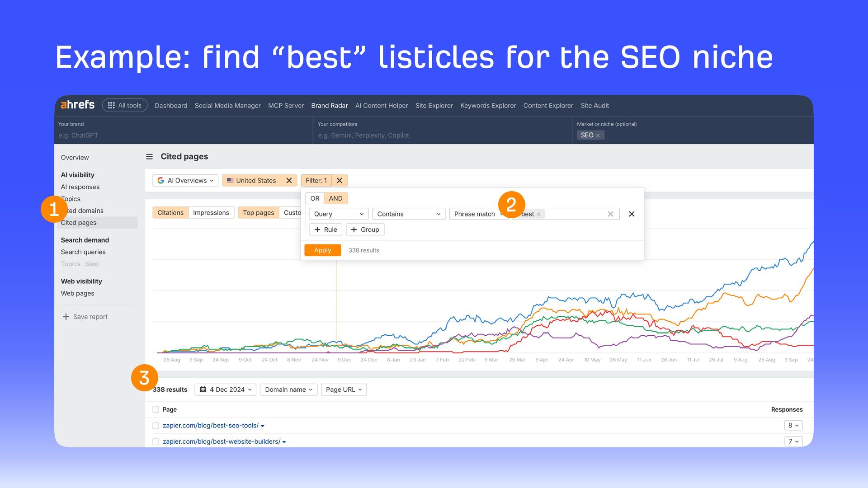
Task: Delete the Query filter rule row
Action: (x=632, y=214)
